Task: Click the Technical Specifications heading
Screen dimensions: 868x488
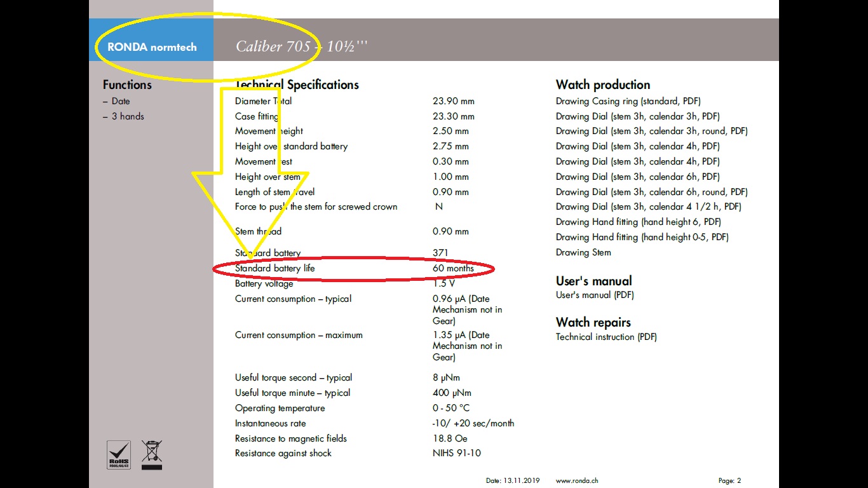Action: coord(297,85)
